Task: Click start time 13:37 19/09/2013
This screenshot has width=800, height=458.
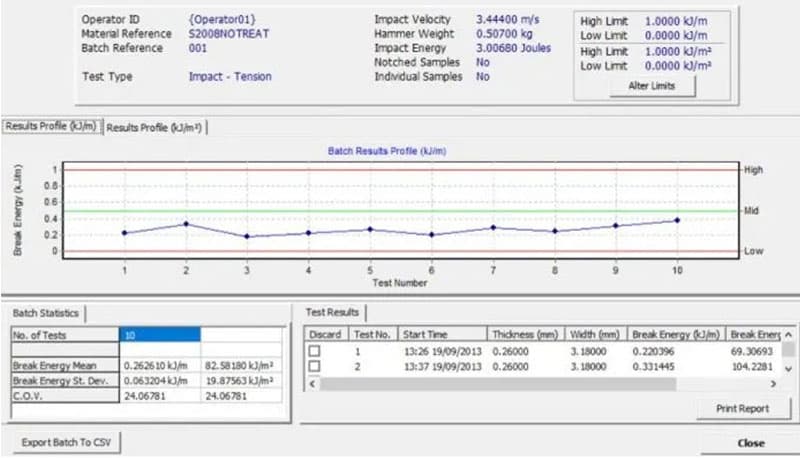Action: pos(442,367)
